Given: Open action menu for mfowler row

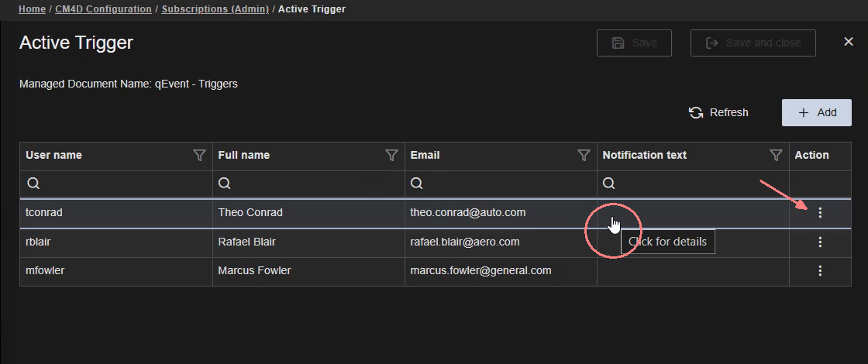Looking at the screenshot, I should pyautogui.click(x=820, y=271).
